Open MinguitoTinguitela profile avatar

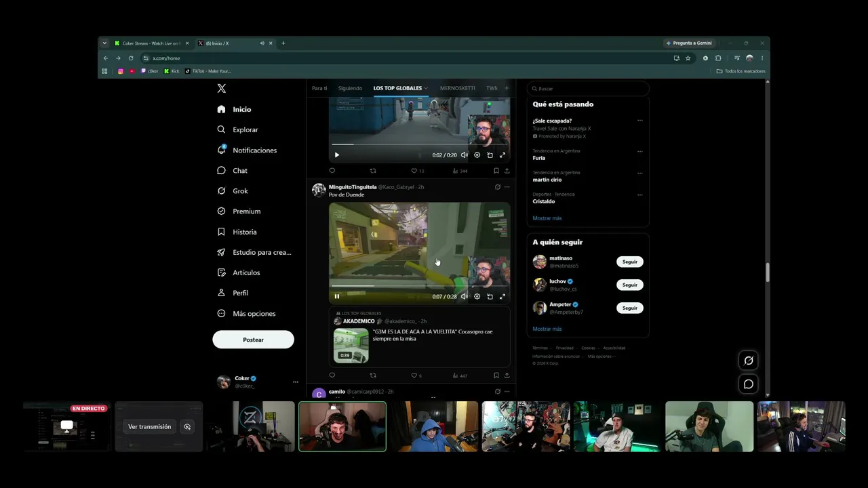319,190
